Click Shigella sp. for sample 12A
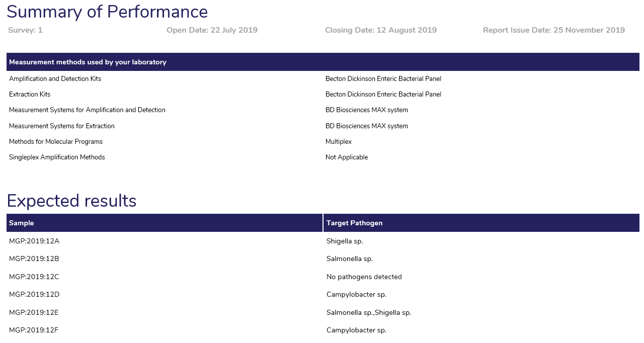Screen dimensions: 644x343 (x=345, y=241)
